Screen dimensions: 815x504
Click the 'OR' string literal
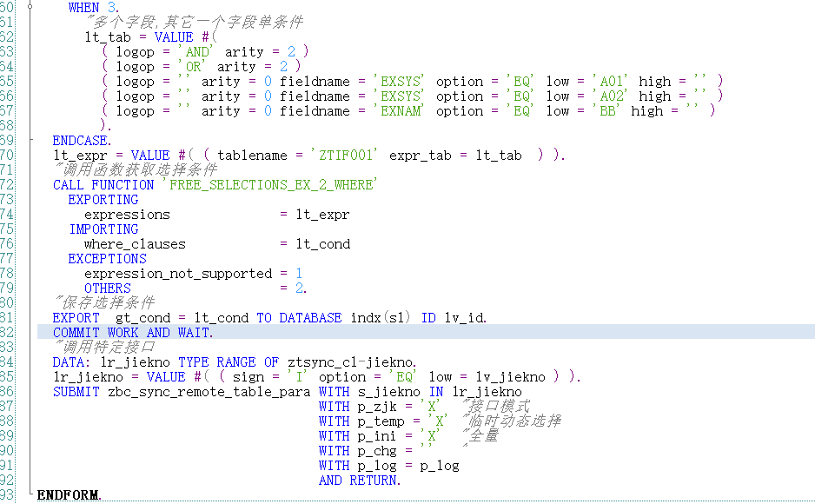[x=193, y=67]
